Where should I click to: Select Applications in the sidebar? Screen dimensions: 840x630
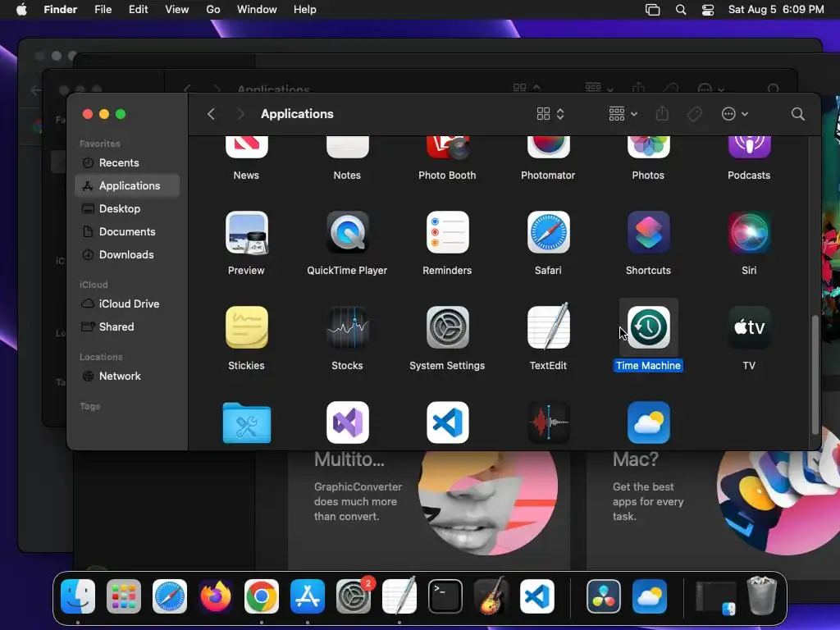(127, 186)
